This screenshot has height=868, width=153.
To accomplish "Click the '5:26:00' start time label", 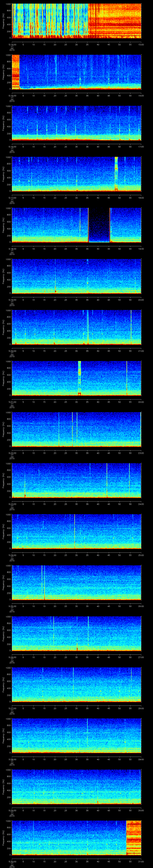I will [12, 657].
